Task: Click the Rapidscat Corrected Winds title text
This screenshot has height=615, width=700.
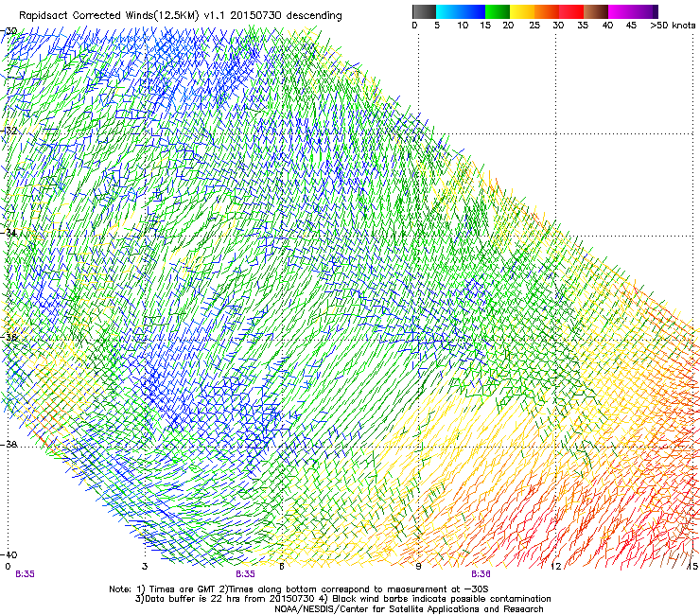Action: [x=181, y=16]
